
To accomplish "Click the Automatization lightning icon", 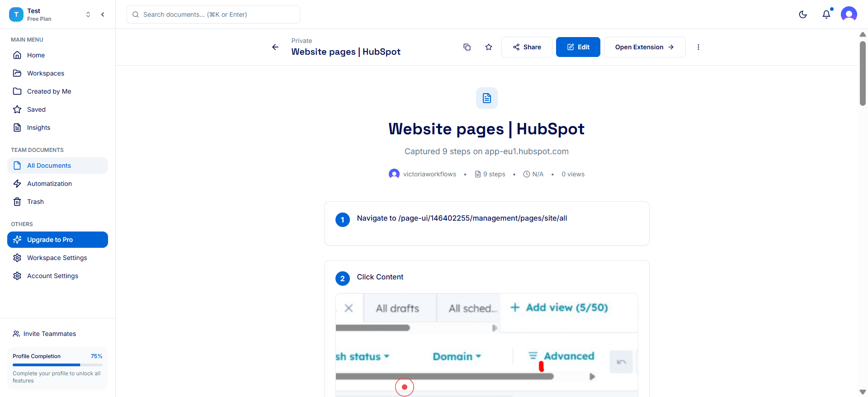I will click(x=17, y=184).
